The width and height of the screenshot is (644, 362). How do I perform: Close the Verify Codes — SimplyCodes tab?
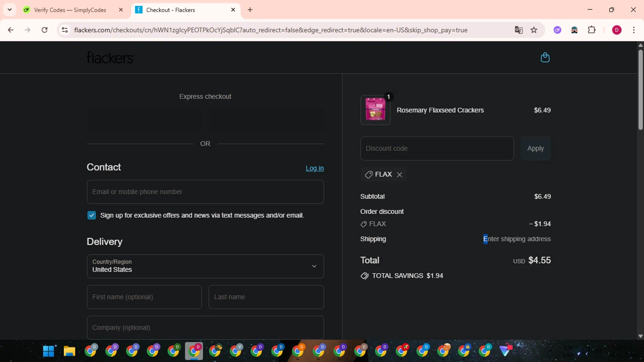click(121, 10)
